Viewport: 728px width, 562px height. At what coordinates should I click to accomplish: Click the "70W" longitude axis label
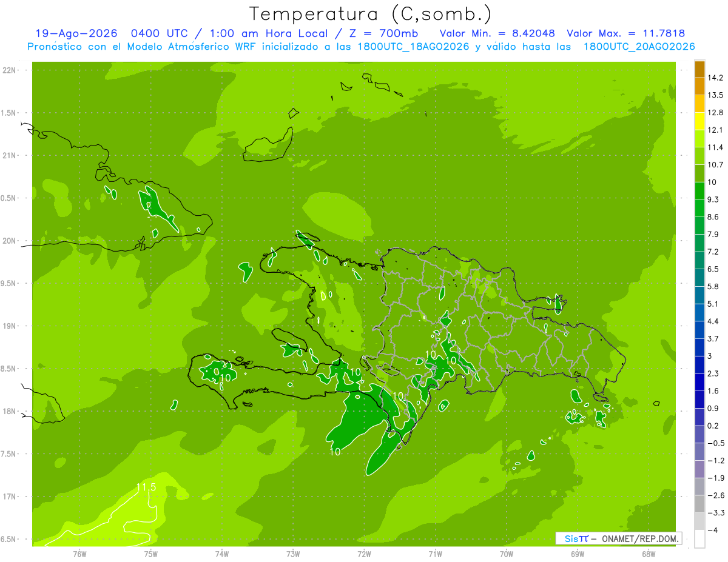506,554
